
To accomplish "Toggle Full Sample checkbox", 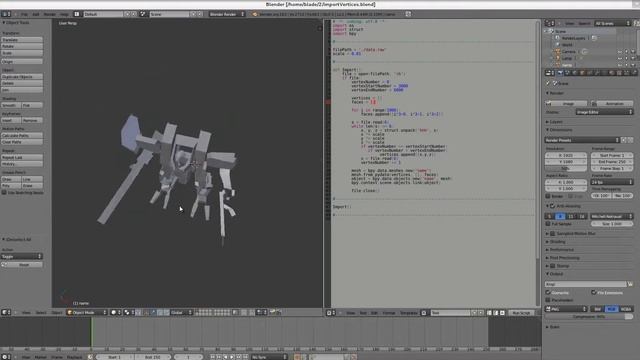I will point(548,224).
